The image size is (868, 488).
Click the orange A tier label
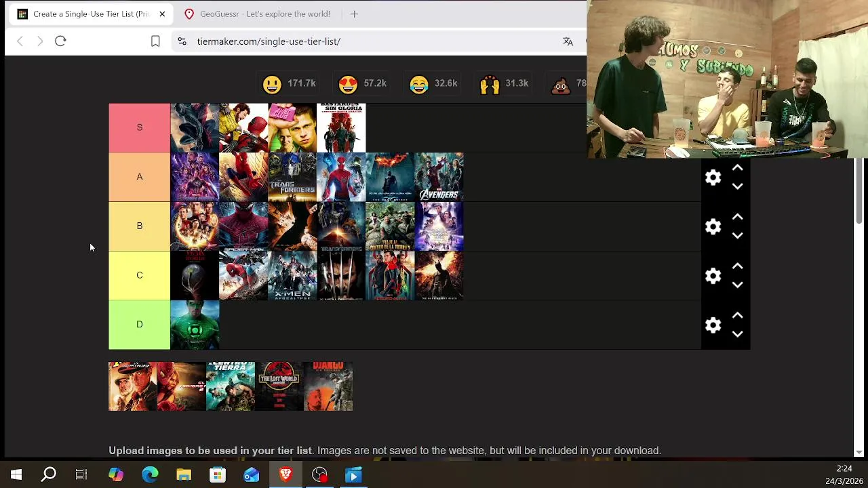[x=139, y=177]
